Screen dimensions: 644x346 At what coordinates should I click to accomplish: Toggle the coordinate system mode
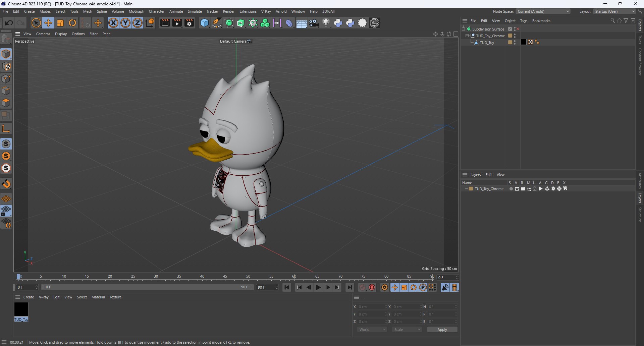[x=150, y=23]
